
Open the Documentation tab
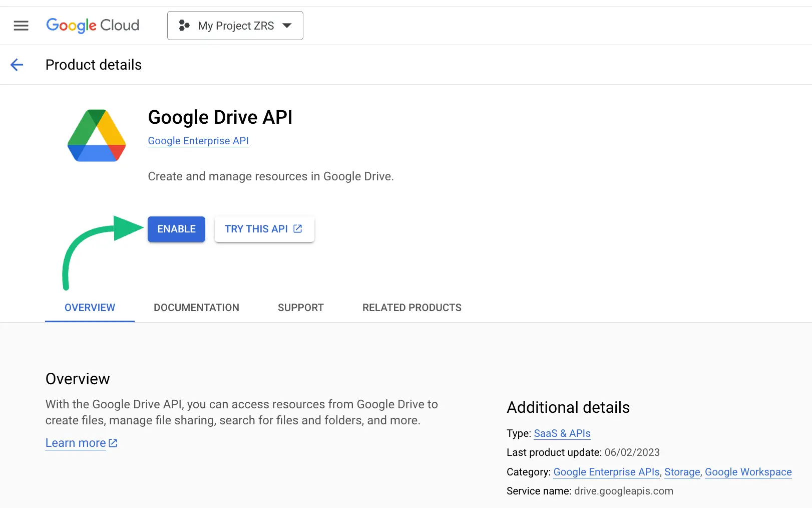(196, 308)
